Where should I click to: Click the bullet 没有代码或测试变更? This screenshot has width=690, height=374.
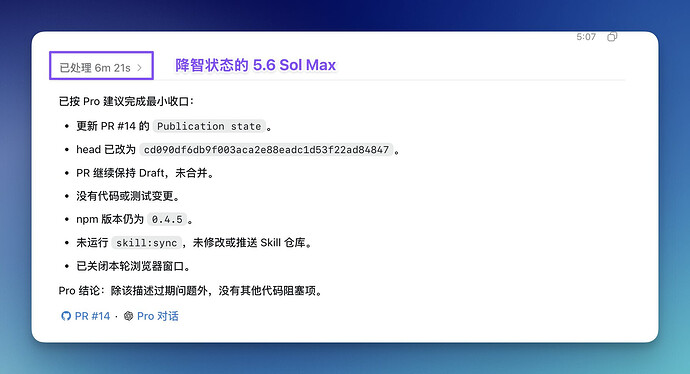click(x=128, y=196)
